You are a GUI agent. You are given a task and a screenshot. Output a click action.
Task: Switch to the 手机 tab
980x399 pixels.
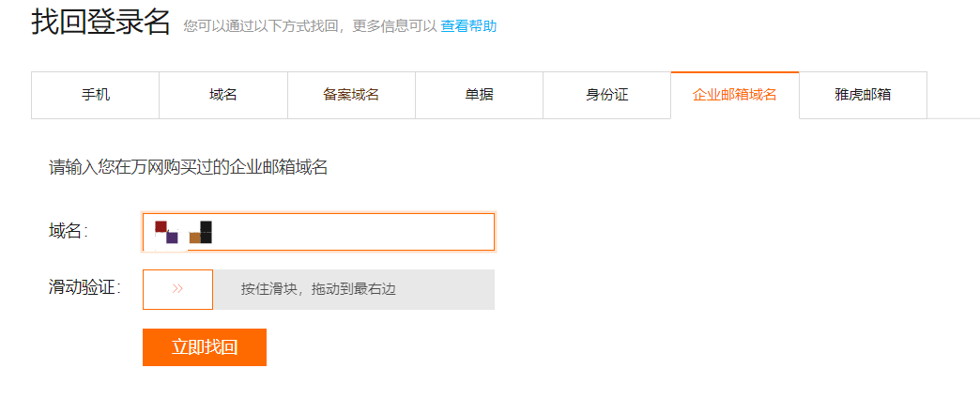[96, 95]
